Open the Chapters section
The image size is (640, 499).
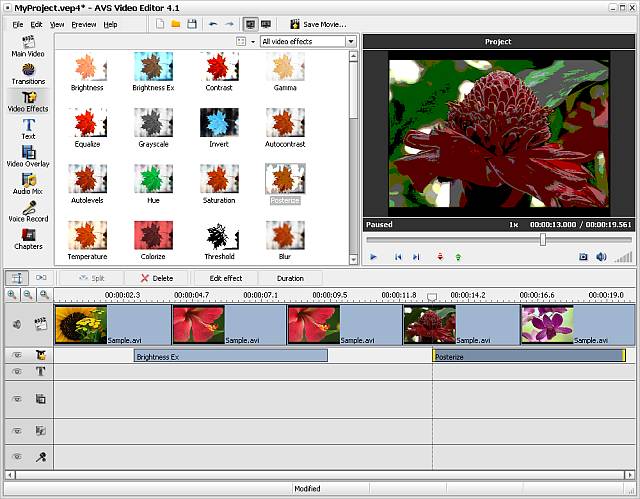pos(28,239)
